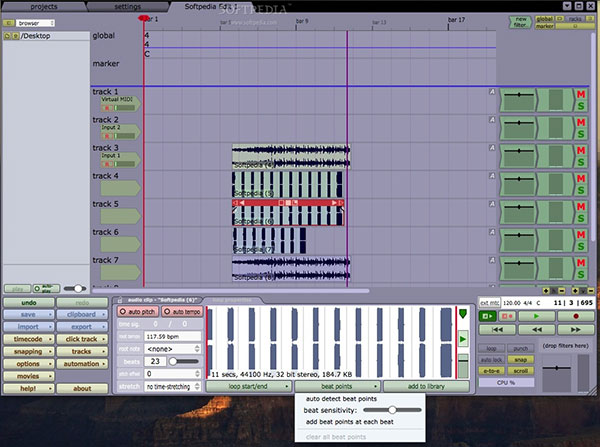Select auto detect beat points menu item
The height and width of the screenshot is (447, 600).
(x=341, y=399)
